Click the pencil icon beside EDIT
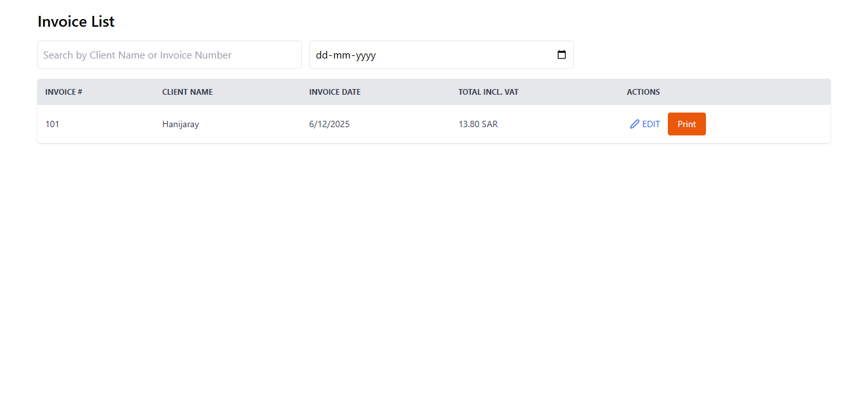This screenshot has width=868, height=405. point(634,125)
